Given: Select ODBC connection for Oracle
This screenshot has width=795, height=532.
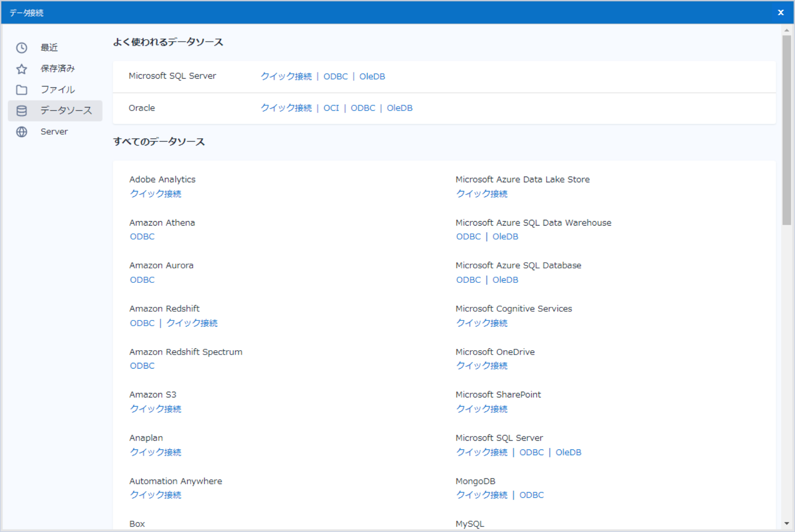Looking at the screenshot, I should pos(363,108).
